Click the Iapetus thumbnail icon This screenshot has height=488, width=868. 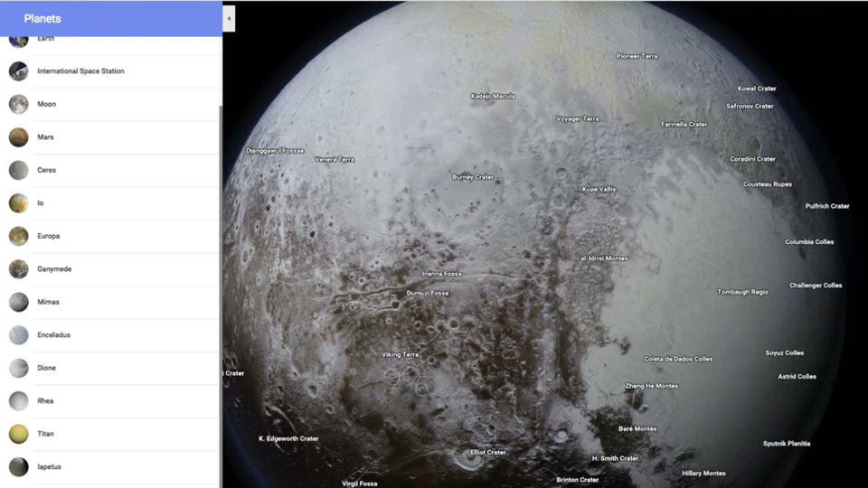tap(18, 467)
